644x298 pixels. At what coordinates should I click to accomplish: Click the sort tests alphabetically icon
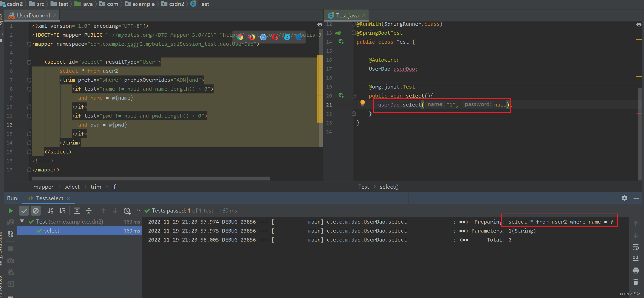pyautogui.click(x=51, y=210)
